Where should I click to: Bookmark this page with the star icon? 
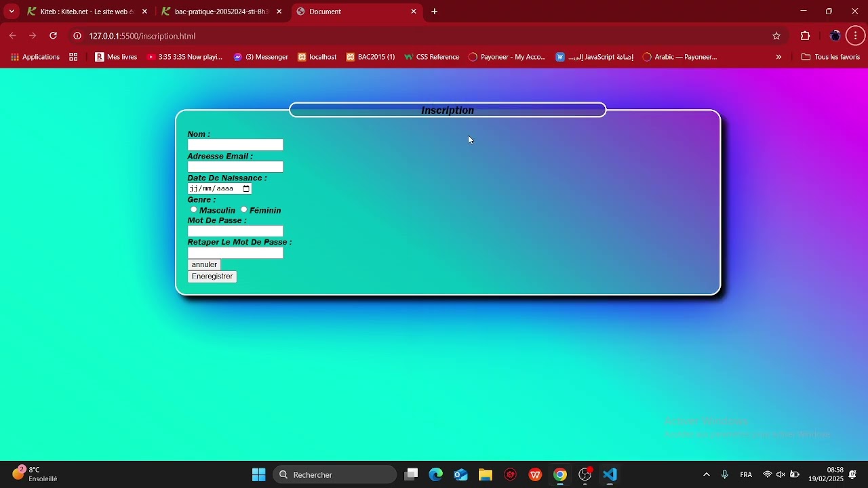[x=776, y=36]
